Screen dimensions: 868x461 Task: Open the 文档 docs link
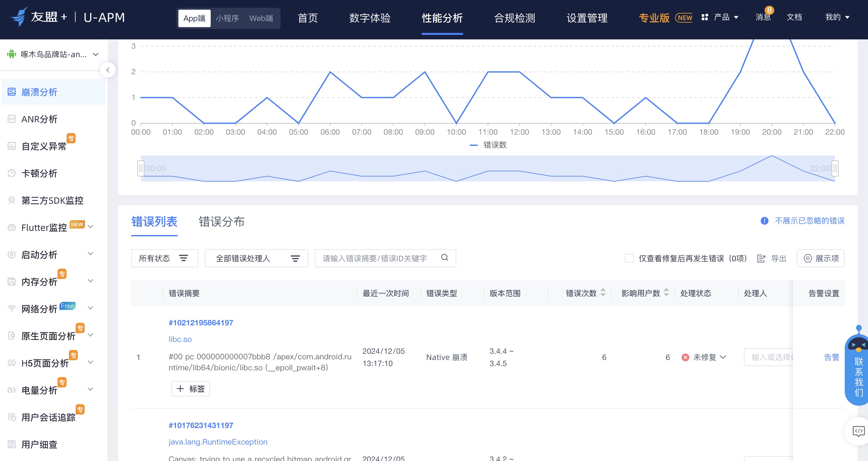tap(794, 17)
